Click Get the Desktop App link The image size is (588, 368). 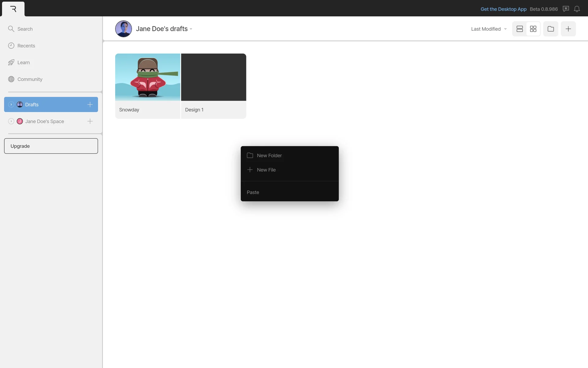coord(503,9)
